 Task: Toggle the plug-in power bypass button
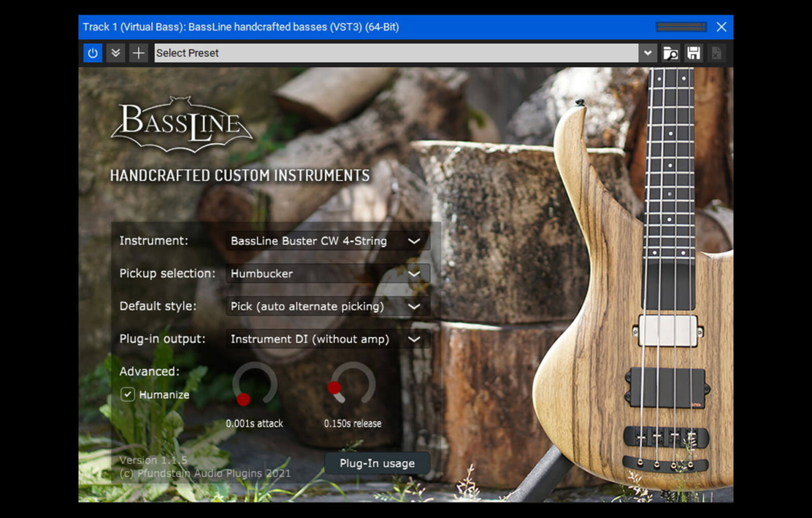(x=92, y=53)
